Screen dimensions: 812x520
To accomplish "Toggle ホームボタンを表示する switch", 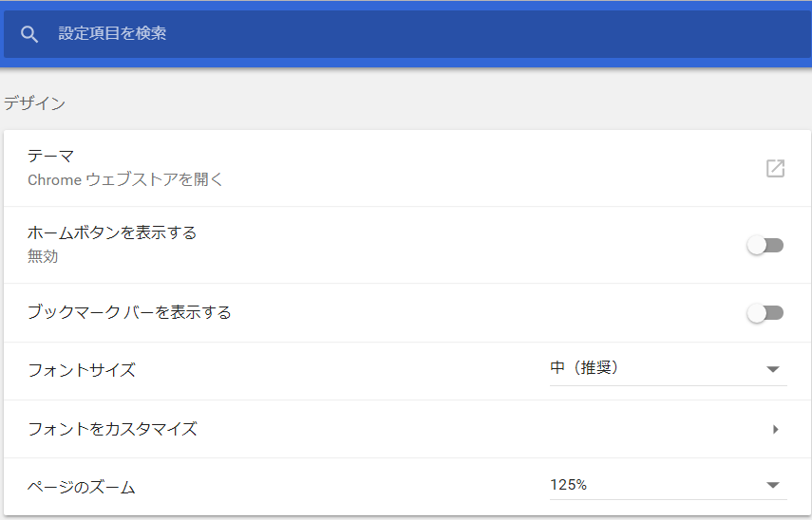I will 765,245.
